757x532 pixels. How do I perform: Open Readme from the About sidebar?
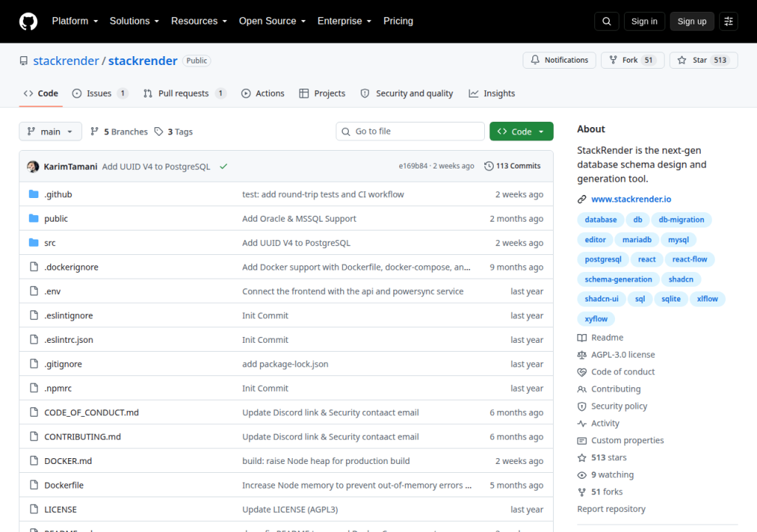pos(600,338)
